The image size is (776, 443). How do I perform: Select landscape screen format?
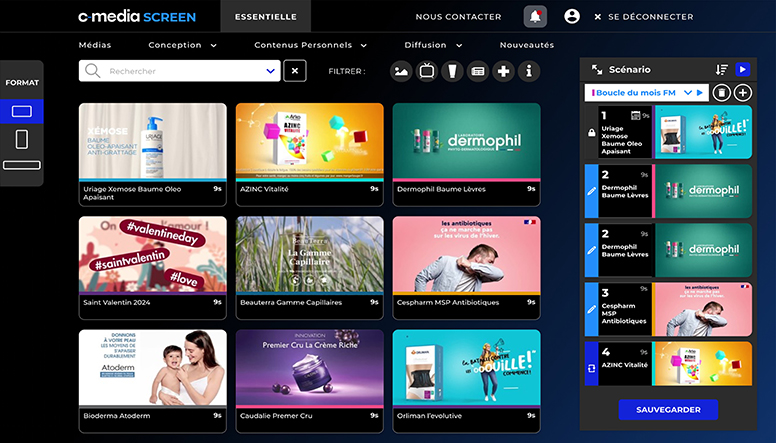[x=22, y=111]
